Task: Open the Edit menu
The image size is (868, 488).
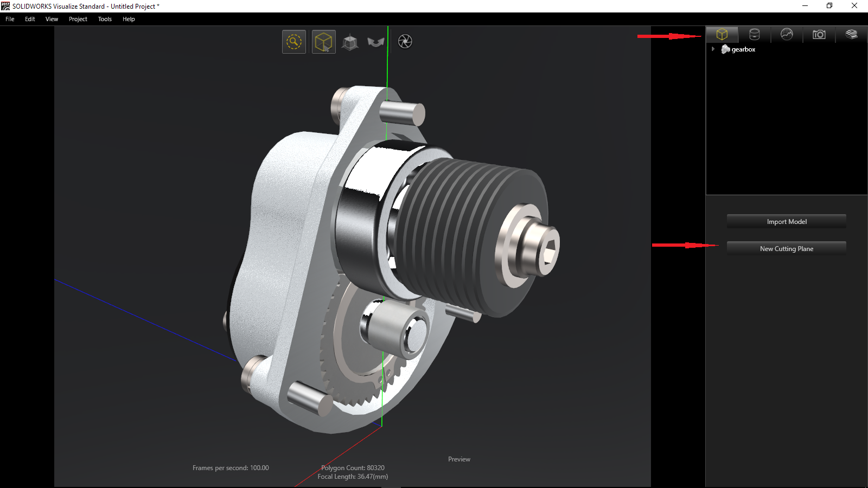Action: coord(30,19)
